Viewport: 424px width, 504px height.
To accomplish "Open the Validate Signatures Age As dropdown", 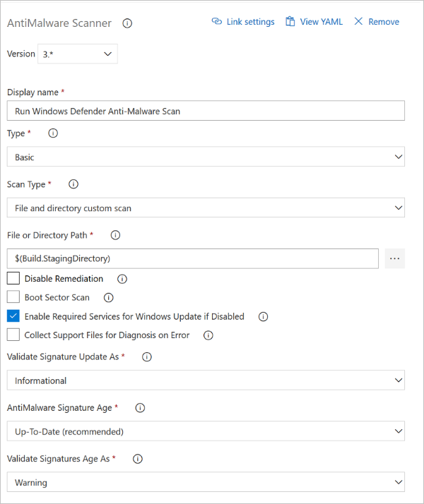I will tap(206, 482).
